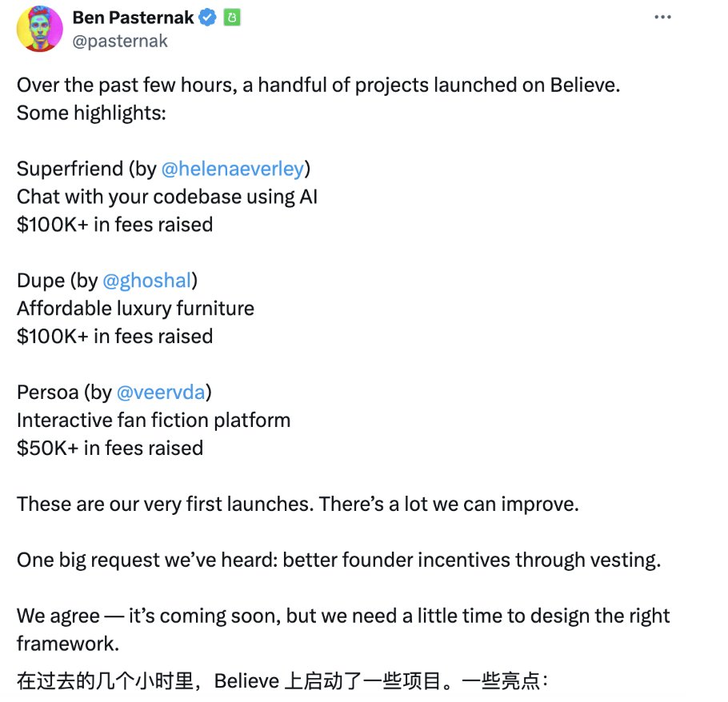Click the 'Affordable luxury furniture' line
728x702 pixels.
click(135, 309)
